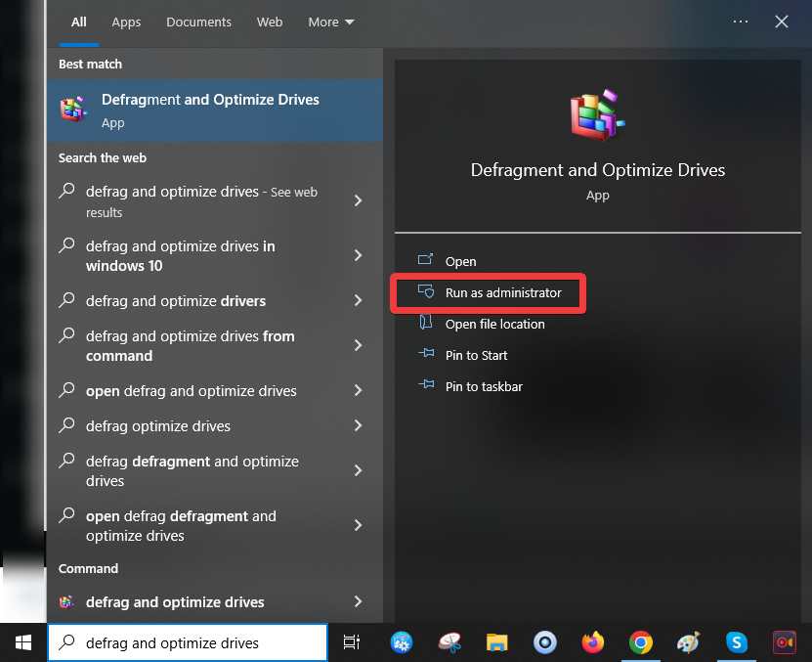The height and width of the screenshot is (662, 812).
Task: Click Open file location
Action: 494,324
